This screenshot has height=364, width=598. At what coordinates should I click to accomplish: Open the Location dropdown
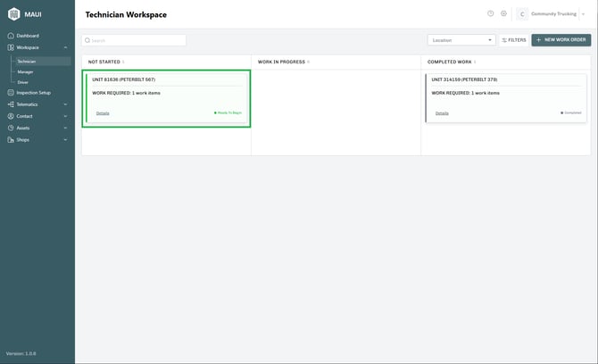point(461,40)
